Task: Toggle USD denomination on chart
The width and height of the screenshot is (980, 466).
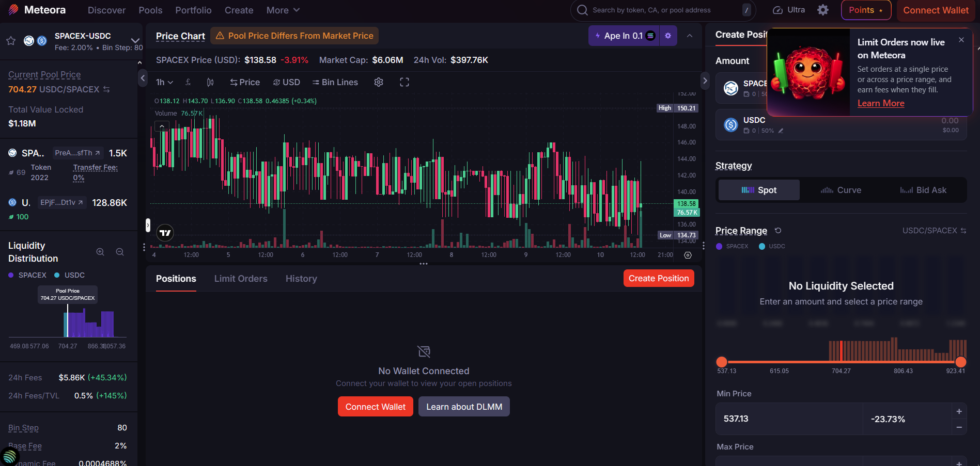Action: [286, 82]
